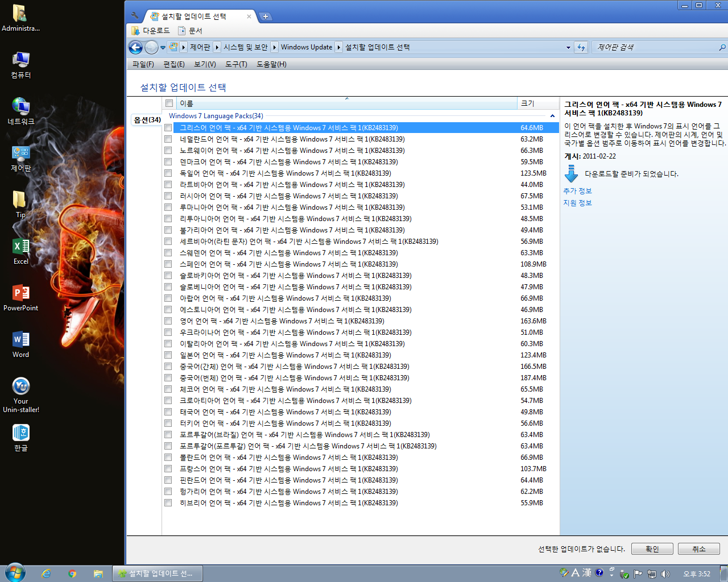Viewport: 728px width, 582px height.
Task: Open the 파일(F) menu
Action: click(x=143, y=64)
